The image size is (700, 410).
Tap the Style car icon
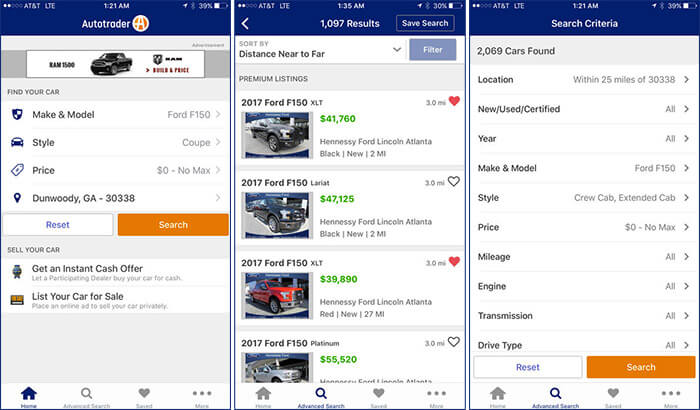(17, 142)
